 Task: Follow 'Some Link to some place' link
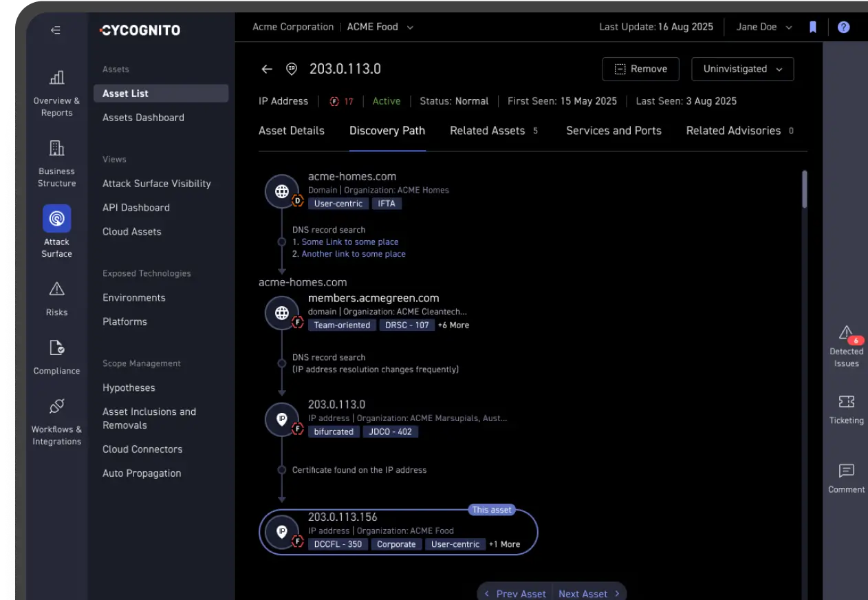tap(350, 242)
